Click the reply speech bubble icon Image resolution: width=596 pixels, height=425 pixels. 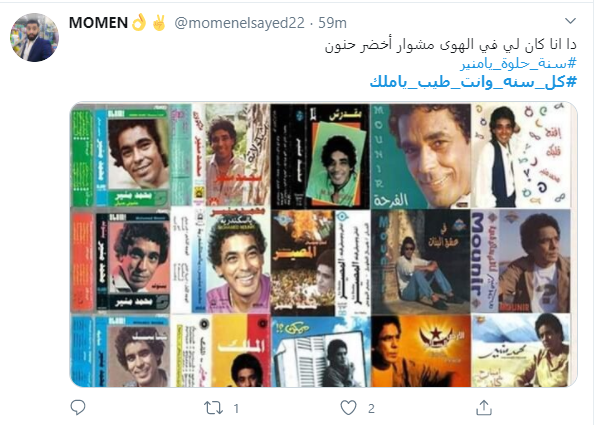point(78,408)
